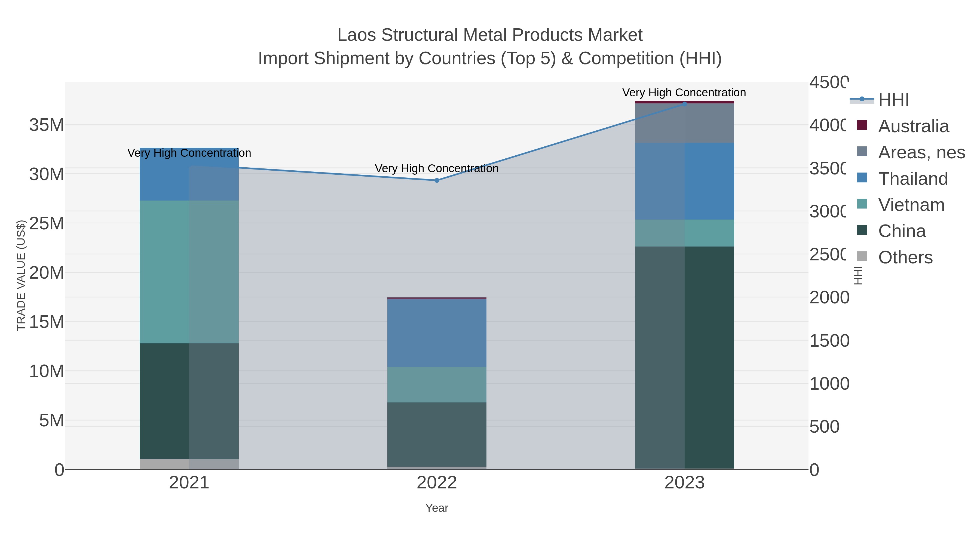Screen dimensions: 980x551
Task: Click the Year axis title
Action: point(437,508)
